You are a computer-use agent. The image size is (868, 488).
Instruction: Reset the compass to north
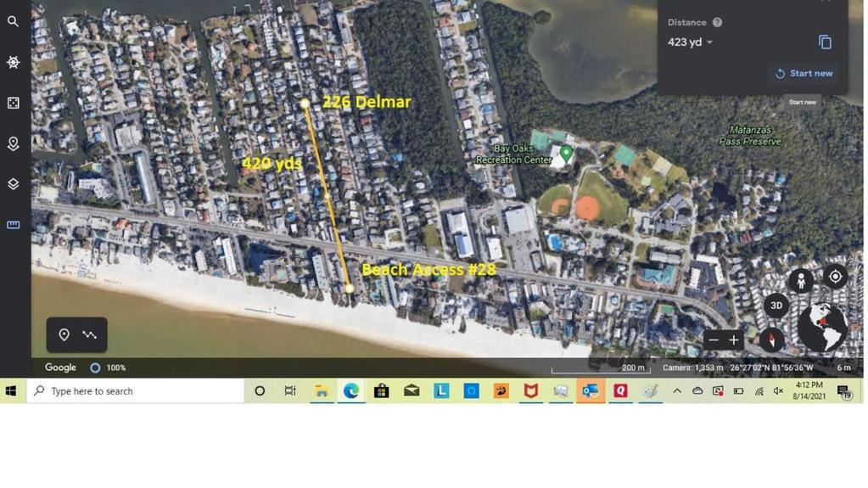771,339
